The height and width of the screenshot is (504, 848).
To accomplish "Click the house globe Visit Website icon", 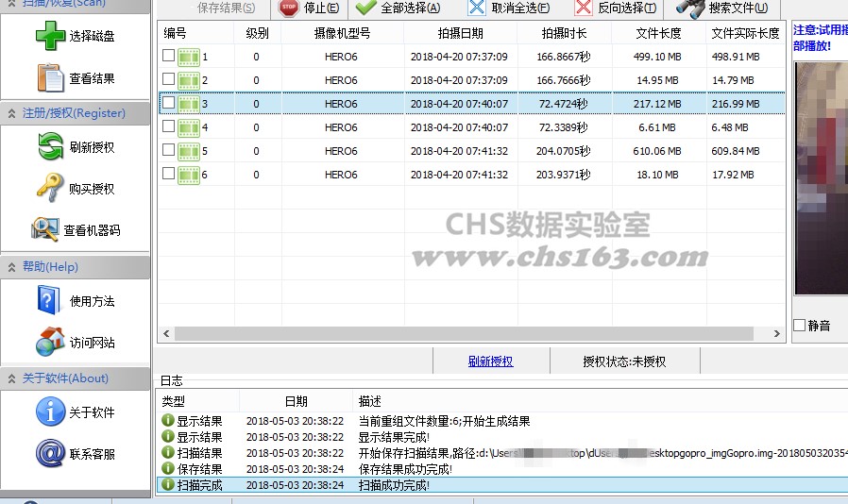I will 50,342.
